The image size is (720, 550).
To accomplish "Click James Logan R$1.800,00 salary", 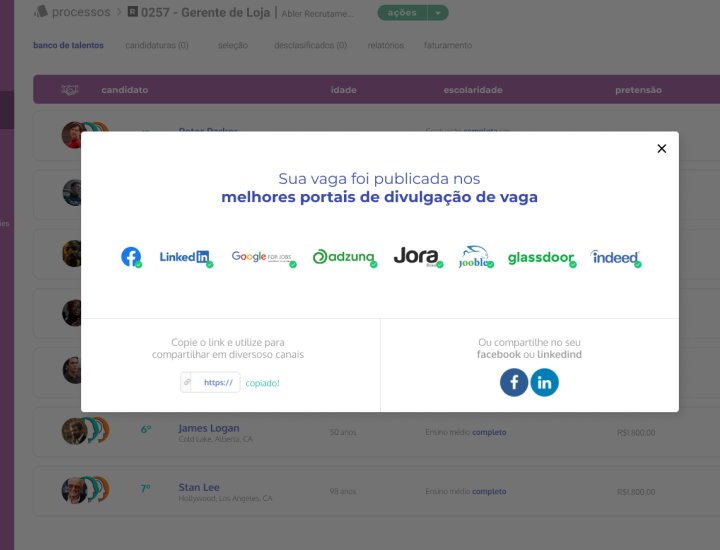I will pyautogui.click(x=636, y=432).
